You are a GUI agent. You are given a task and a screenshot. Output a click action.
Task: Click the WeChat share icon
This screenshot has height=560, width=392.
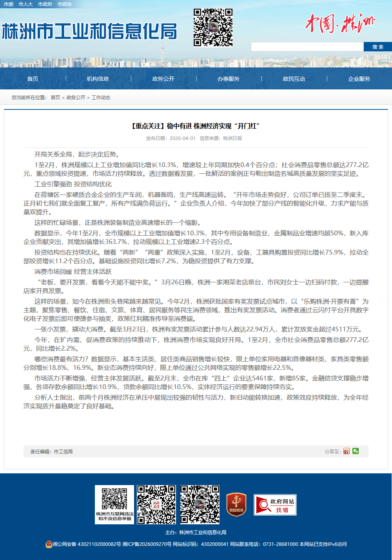pyautogui.click(x=356, y=451)
